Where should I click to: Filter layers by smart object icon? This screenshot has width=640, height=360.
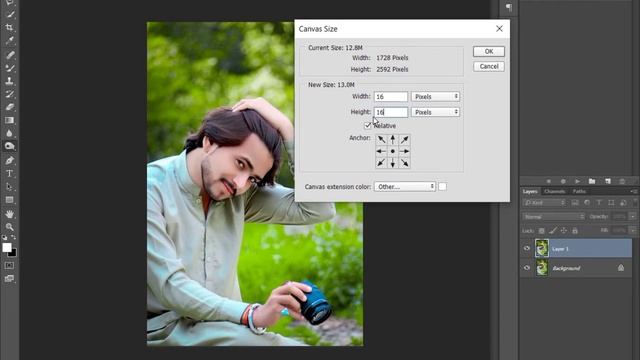point(623,202)
